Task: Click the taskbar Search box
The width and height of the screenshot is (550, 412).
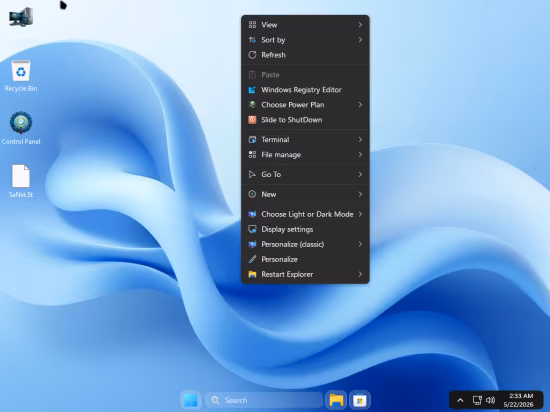Action: 264,400
